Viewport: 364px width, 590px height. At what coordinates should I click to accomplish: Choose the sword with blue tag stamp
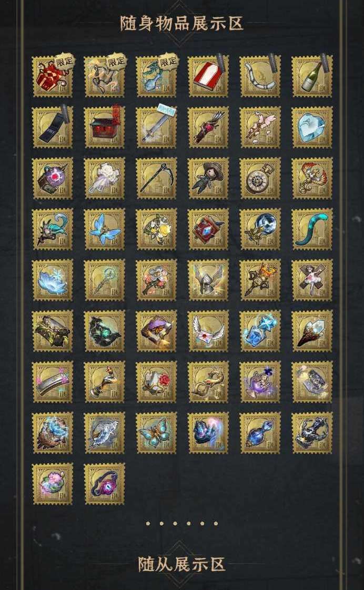tap(156, 127)
